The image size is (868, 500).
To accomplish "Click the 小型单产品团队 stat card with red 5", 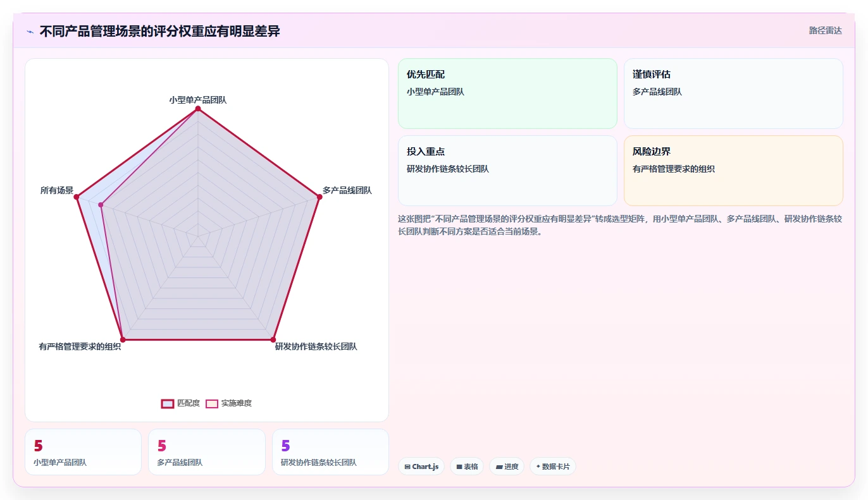I will tap(83, 452).
